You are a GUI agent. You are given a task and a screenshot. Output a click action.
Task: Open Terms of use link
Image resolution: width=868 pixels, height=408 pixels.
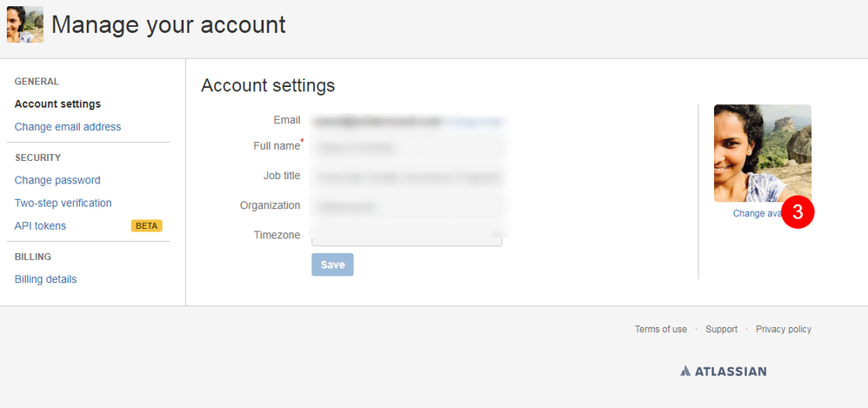click(660, 330)
